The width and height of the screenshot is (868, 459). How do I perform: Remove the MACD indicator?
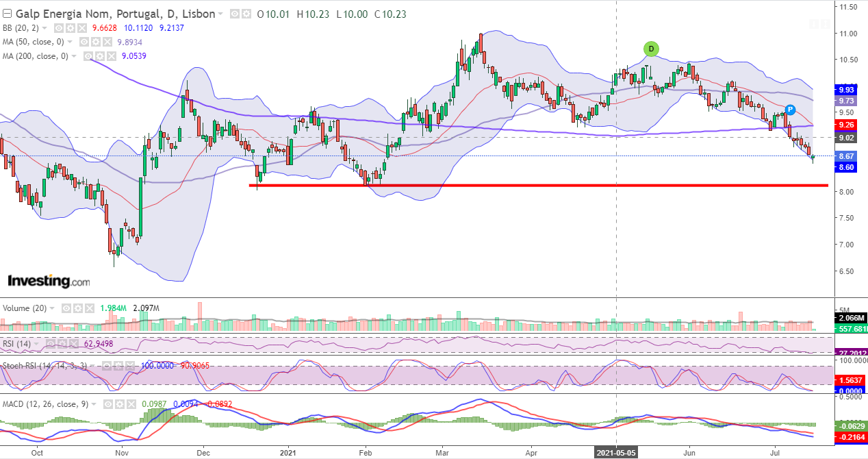tap(131, 404)
